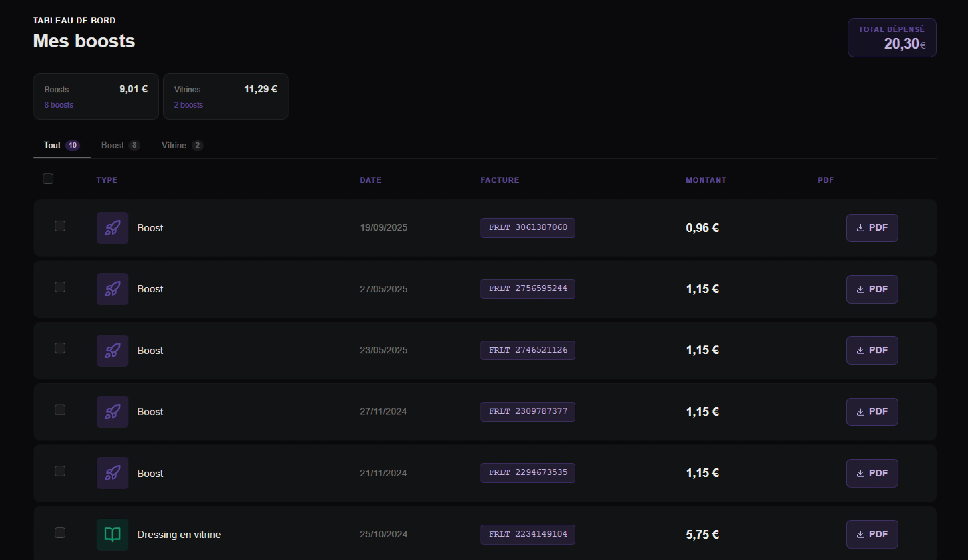Click invoice badge FRLT 2756595244

[x=528, y=289]
